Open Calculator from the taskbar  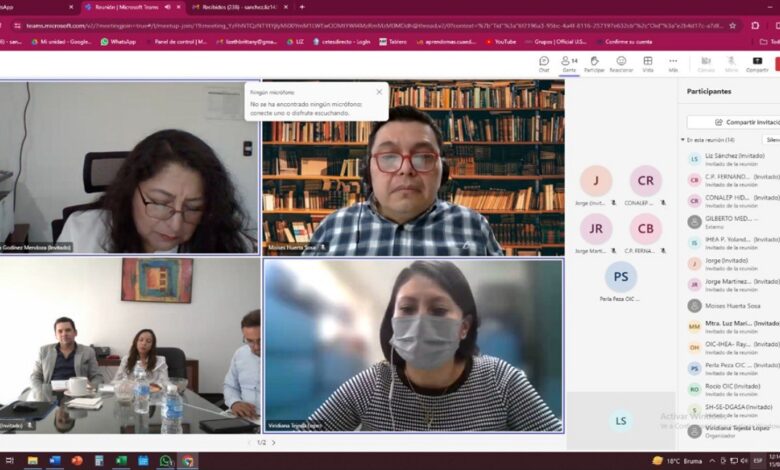[99, 461]
